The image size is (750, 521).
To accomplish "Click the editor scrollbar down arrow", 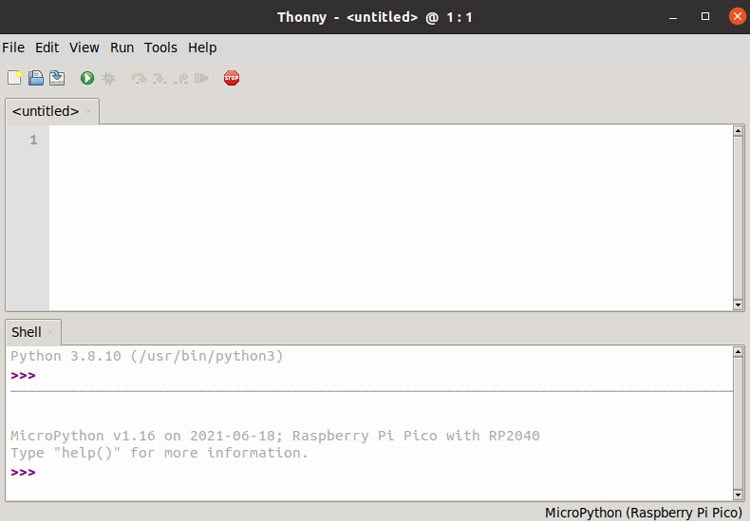I will [x=738, y=305].
